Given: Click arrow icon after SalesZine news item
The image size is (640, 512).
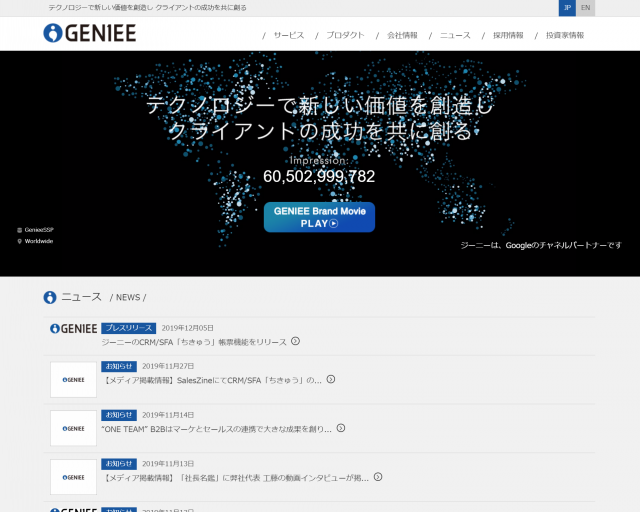Looking at the screenshot, I should tap(331, 379).
